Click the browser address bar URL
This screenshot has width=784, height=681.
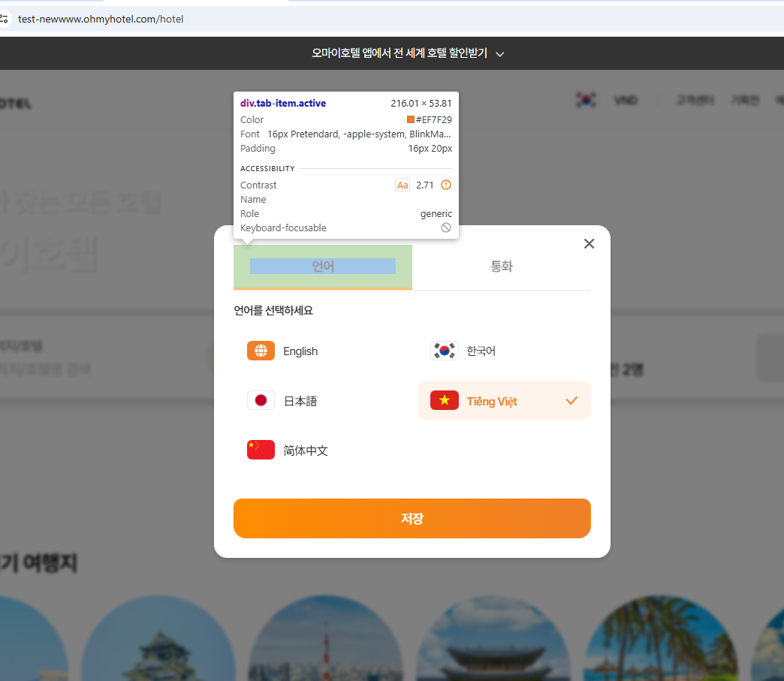tap(101, 19)
